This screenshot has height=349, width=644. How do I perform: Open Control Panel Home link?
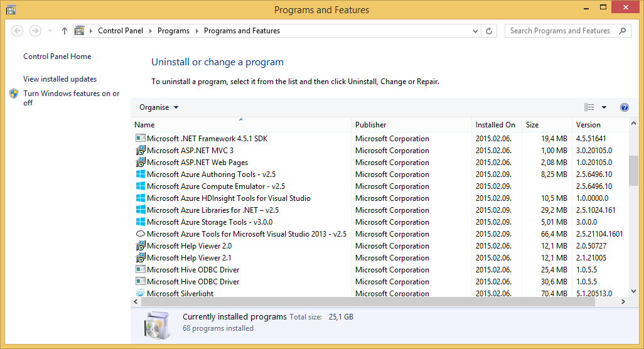57,56
